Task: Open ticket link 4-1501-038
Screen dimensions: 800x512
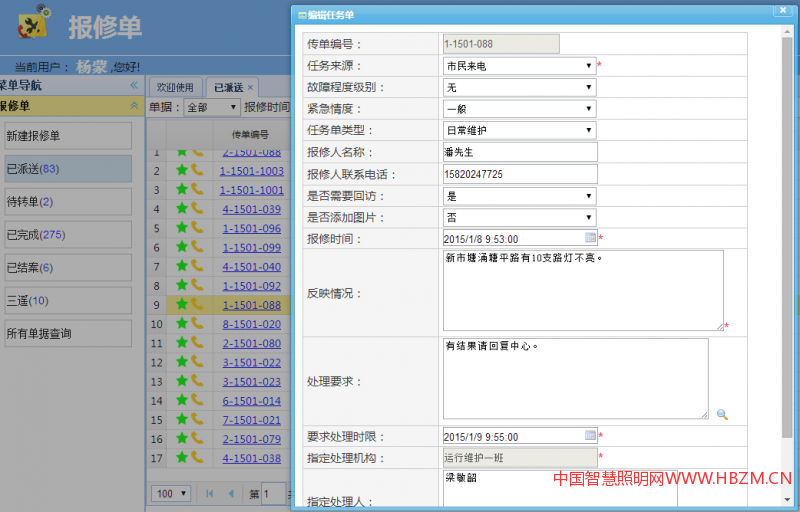Action: click(252, 458)
